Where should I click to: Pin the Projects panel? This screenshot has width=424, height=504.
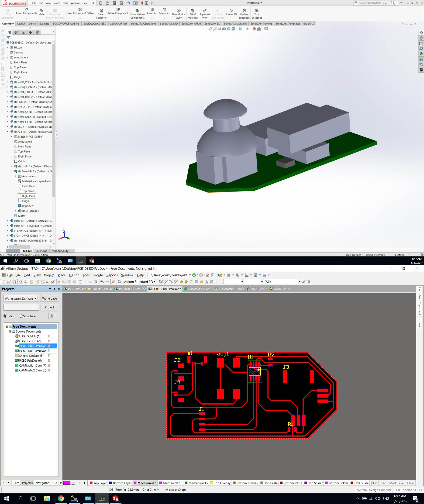(x=54, y=289)
